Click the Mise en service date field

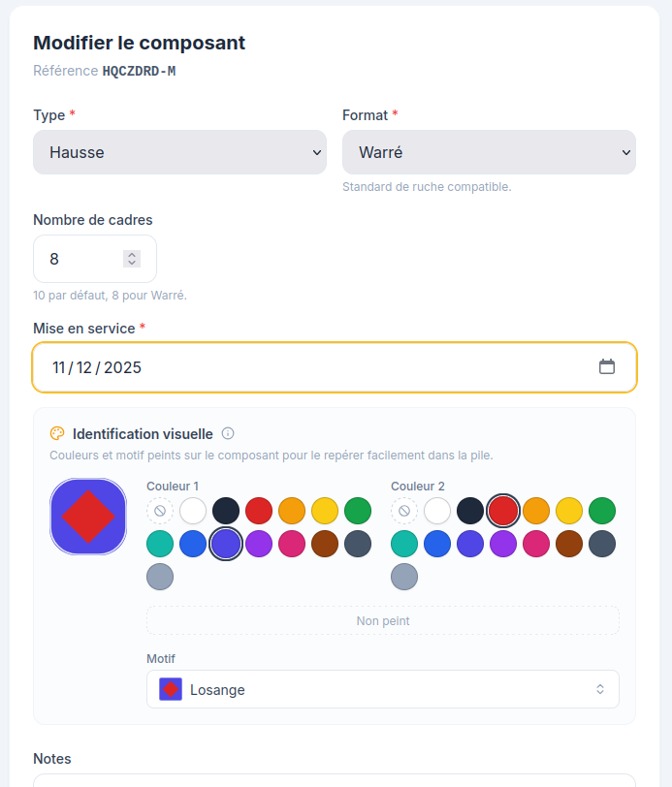pos(335,367)
